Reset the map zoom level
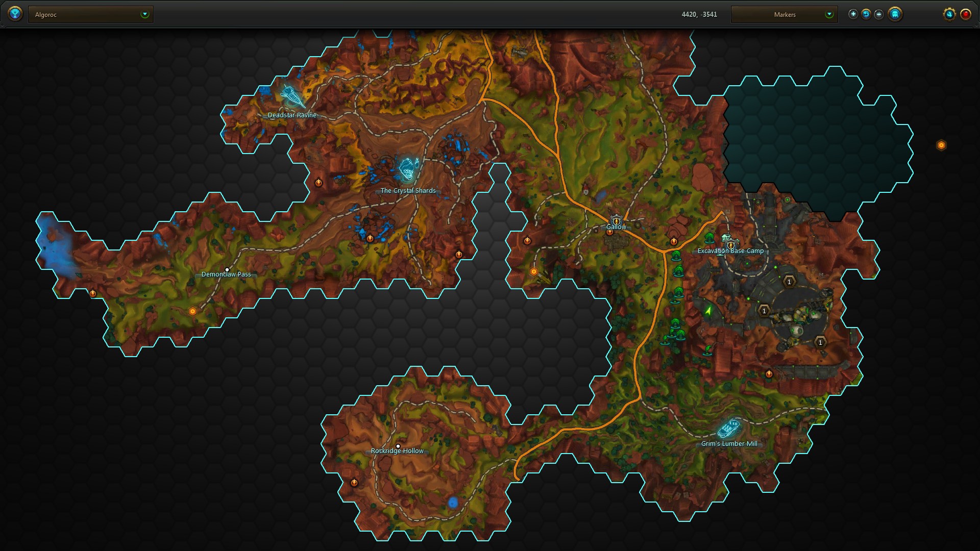The height and width of the screenshot is (551, 980). pos(866,14)
